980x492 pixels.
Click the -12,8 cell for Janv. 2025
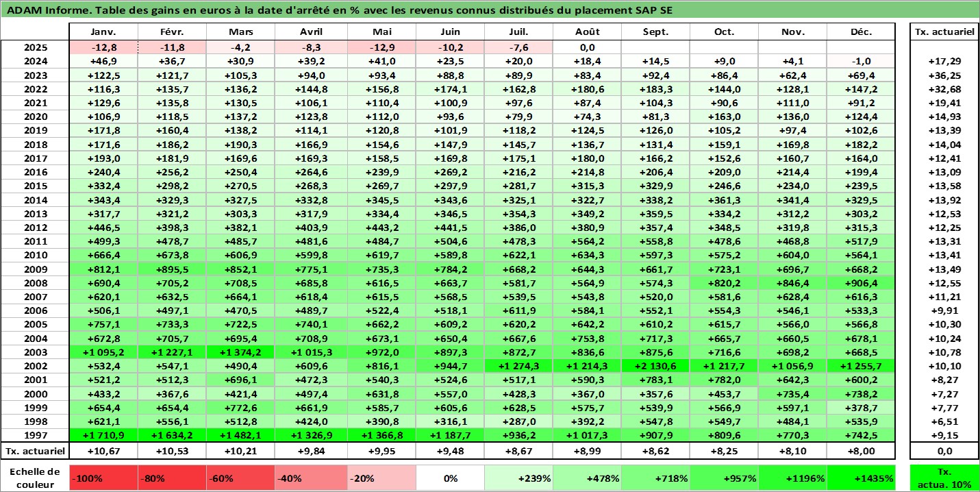click(104, 47)
